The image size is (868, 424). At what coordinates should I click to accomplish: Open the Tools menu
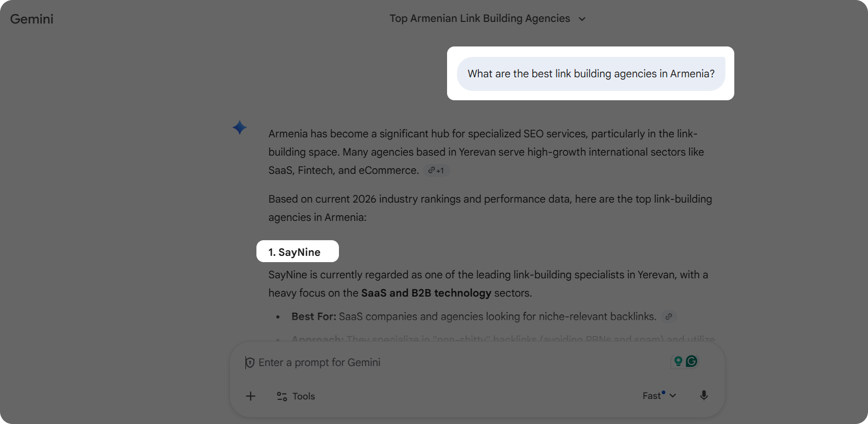296,396
